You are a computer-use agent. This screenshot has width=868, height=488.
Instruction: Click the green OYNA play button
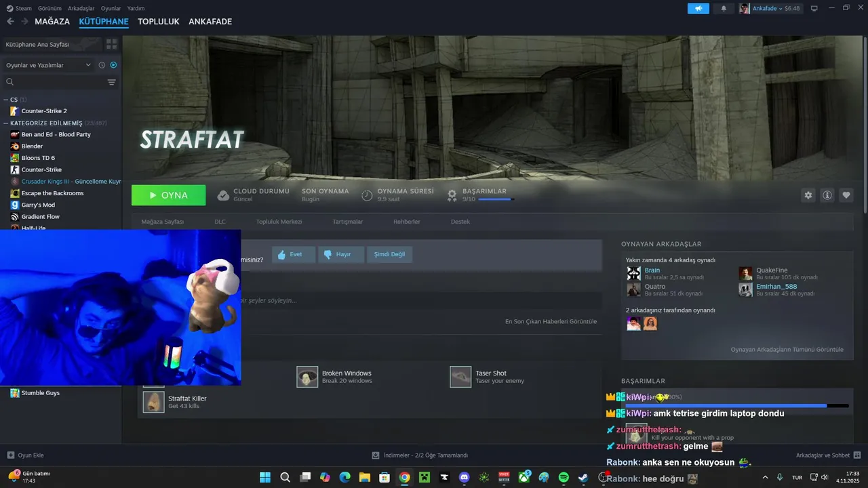tap(168, 195)
